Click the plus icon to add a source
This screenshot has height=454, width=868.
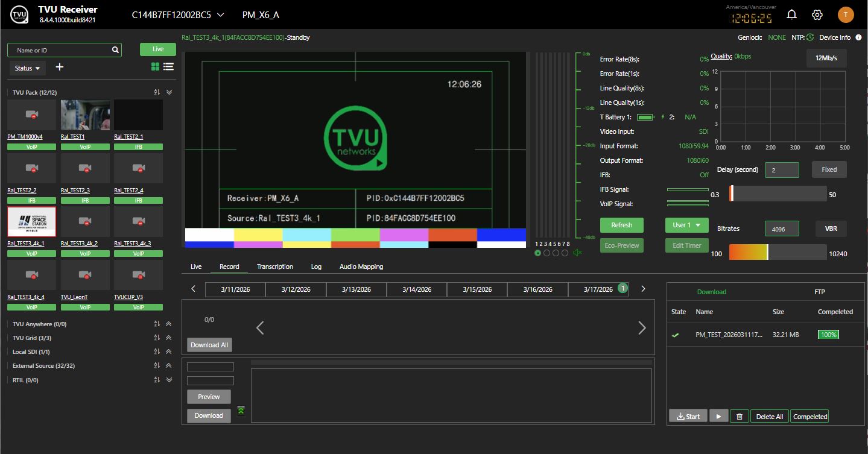coord(59,68)
